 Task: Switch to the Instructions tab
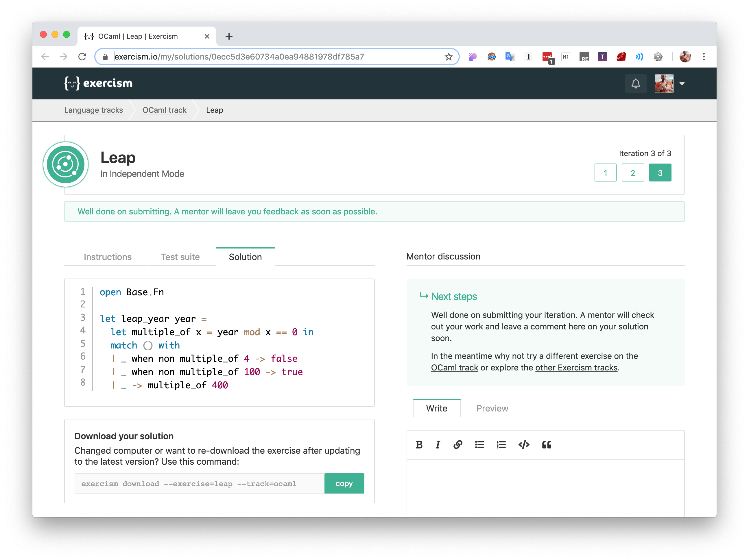[x=108, y=257]
